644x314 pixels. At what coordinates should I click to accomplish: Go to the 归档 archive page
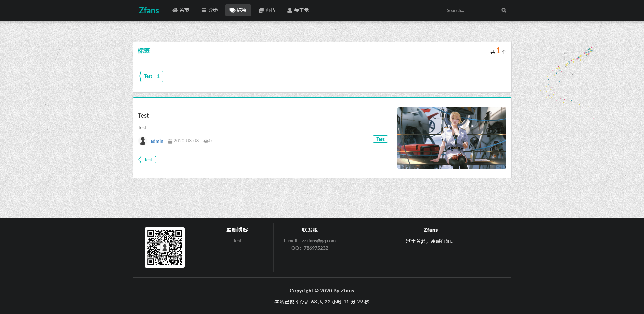coord(267,10)
